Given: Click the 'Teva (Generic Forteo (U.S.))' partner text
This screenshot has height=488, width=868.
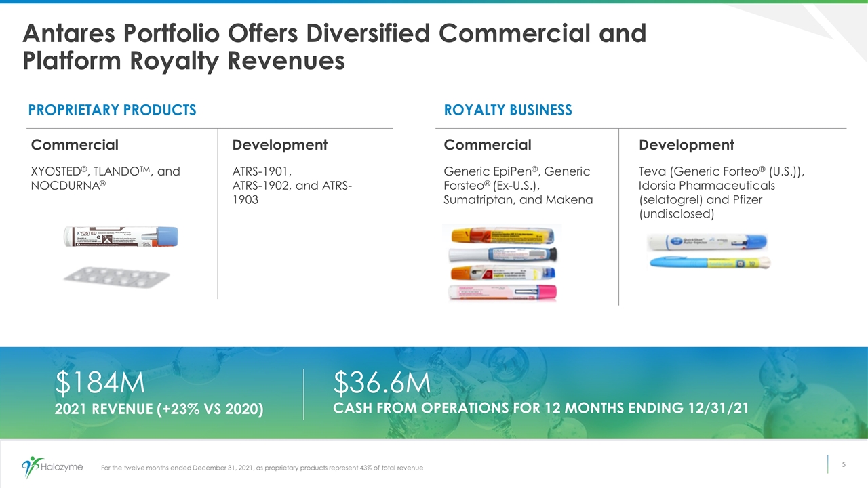Looking at the screenshot, I should [x=722, y=192].
